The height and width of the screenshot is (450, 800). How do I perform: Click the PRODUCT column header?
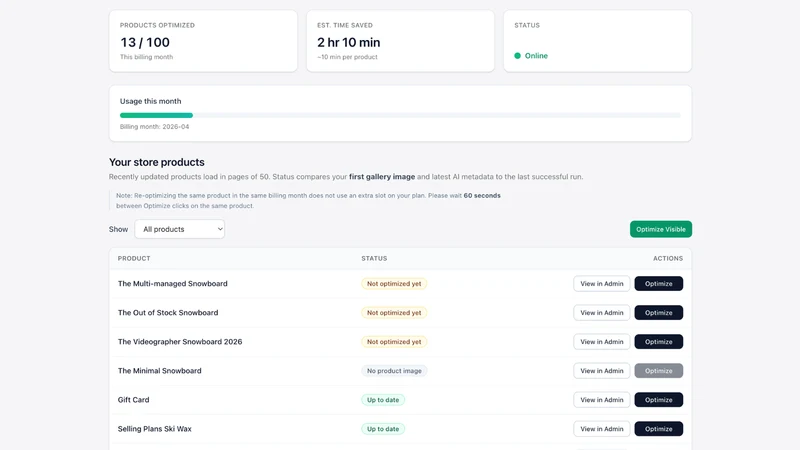pos(134,259)
